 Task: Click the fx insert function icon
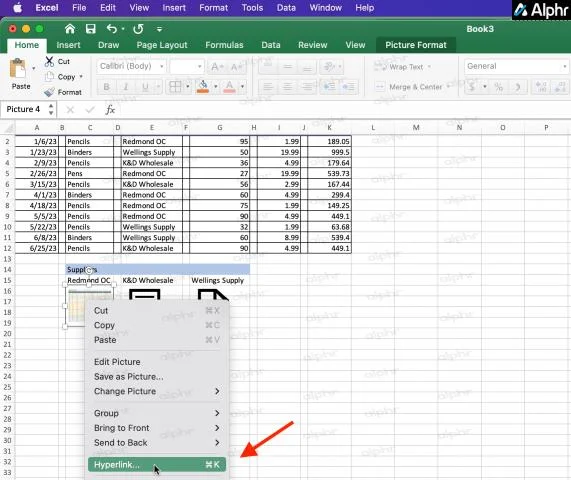click(110, 110)
